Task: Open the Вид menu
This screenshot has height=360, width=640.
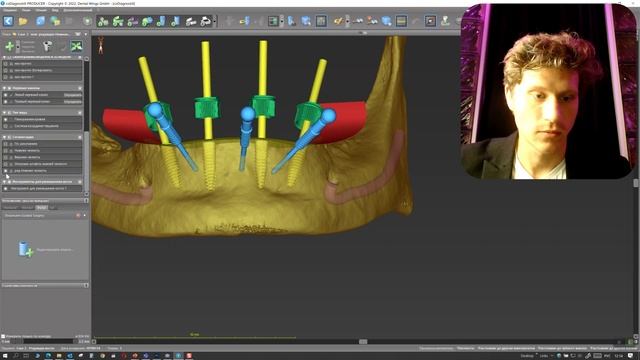Action: pos(55,10)
